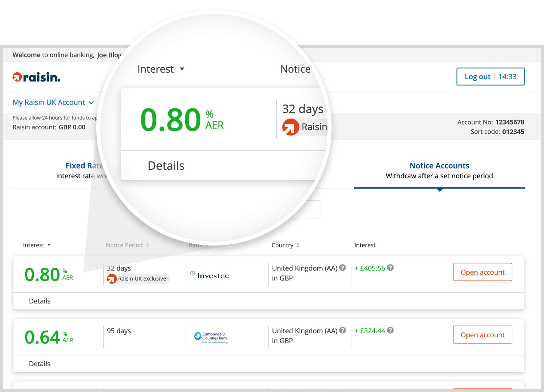The height and width of the screenshot is (392, 544).
Task: Expand Details for the 0.80% Investec account
Action: tap(40, 301)
